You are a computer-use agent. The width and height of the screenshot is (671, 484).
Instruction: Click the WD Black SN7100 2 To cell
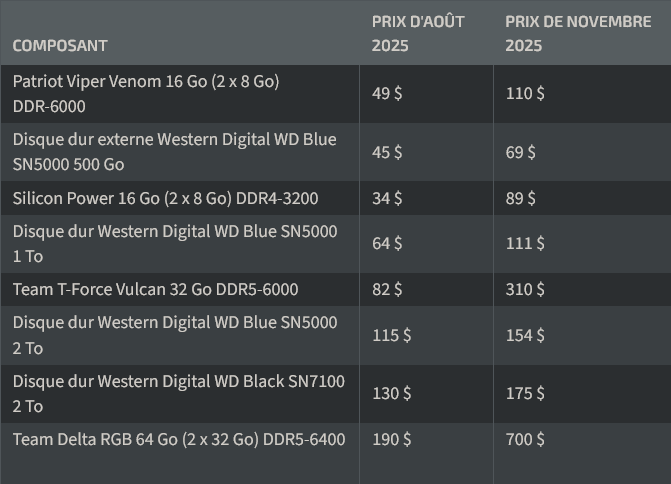tap(178, 393)
